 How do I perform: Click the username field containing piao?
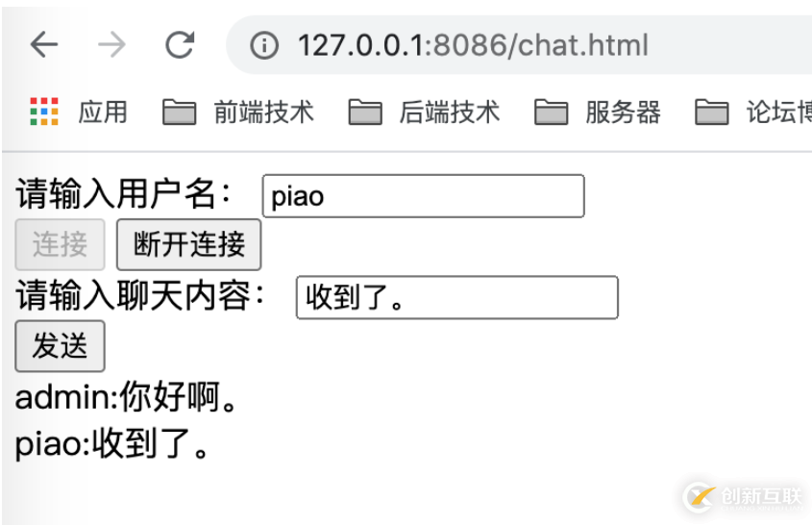click(x=423, y=196)
